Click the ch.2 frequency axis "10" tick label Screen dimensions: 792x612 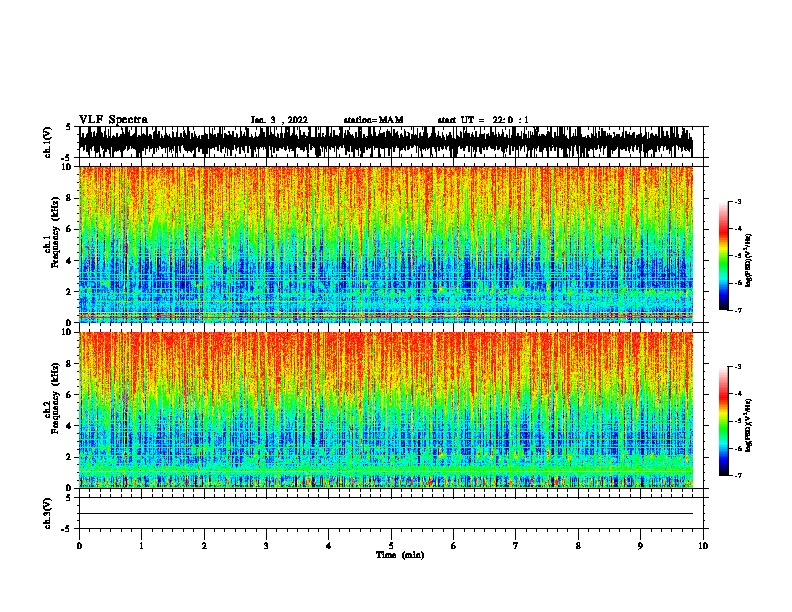coord(67,332)
